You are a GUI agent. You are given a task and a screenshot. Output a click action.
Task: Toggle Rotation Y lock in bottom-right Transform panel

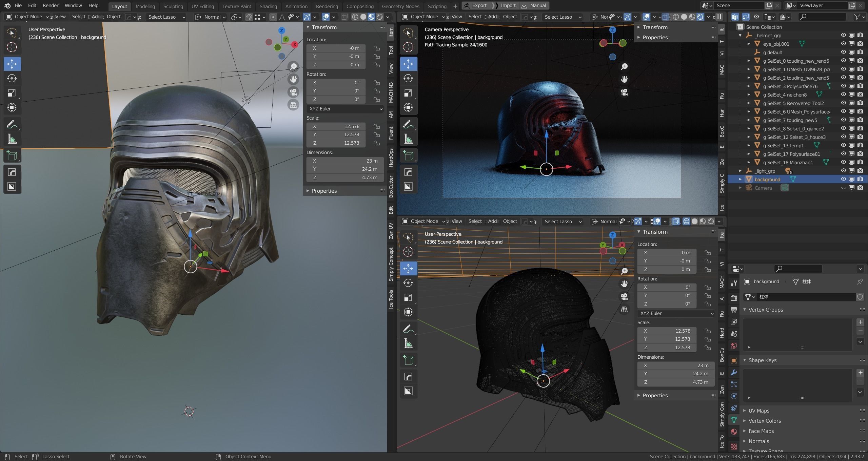point(707,295)
